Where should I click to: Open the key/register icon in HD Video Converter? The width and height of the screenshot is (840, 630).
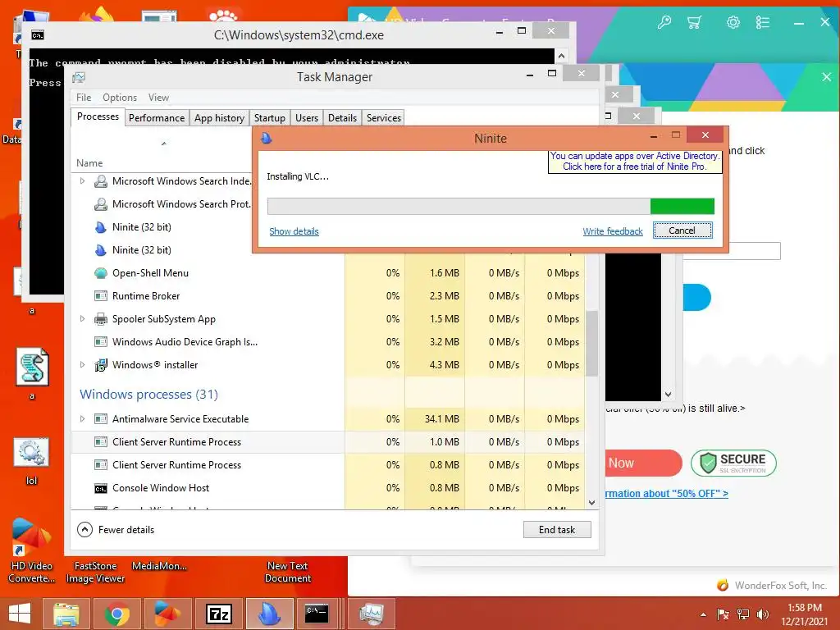(664, 22)
